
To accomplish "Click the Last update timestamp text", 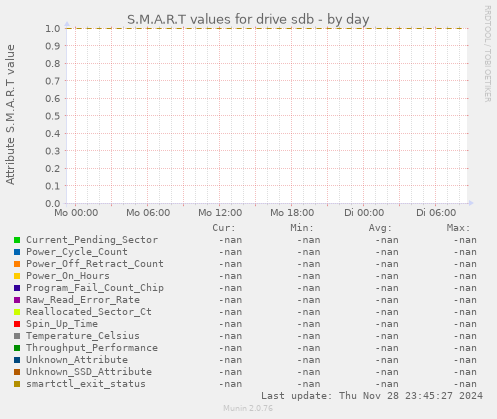I will pos(372,396).
